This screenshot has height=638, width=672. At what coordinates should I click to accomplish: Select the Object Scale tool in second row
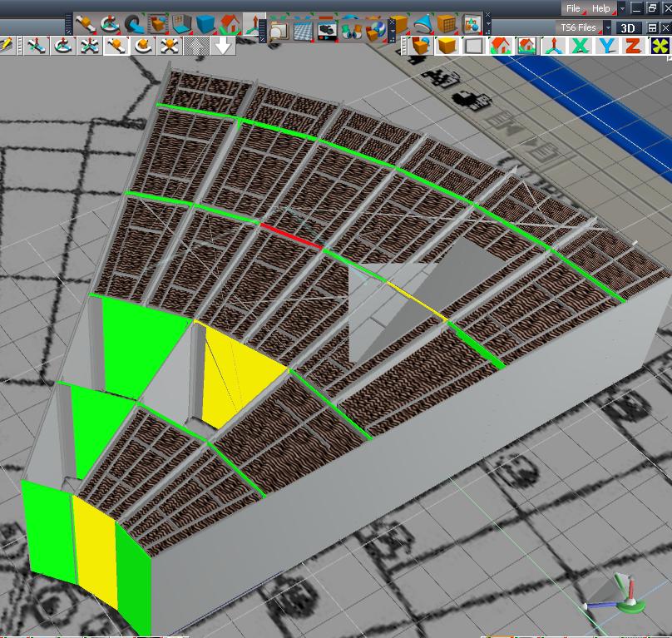click(170, 46)
